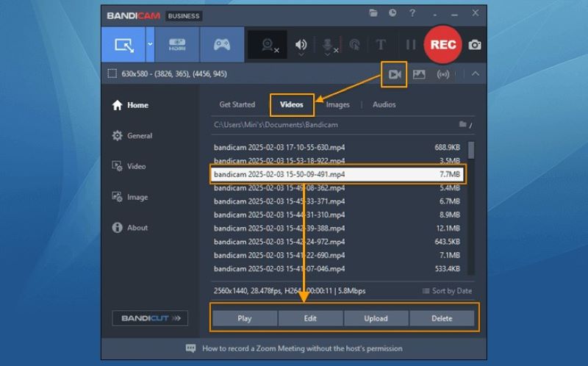This screenshot has width=588, height=366.
Task: Go to Home in the sidebar
Action: coord(130,105)
